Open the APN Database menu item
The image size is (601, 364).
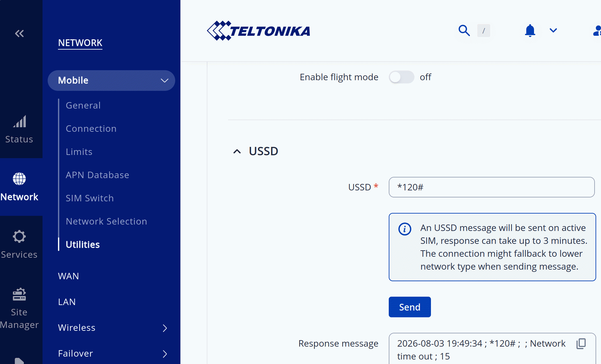(98, 175)
